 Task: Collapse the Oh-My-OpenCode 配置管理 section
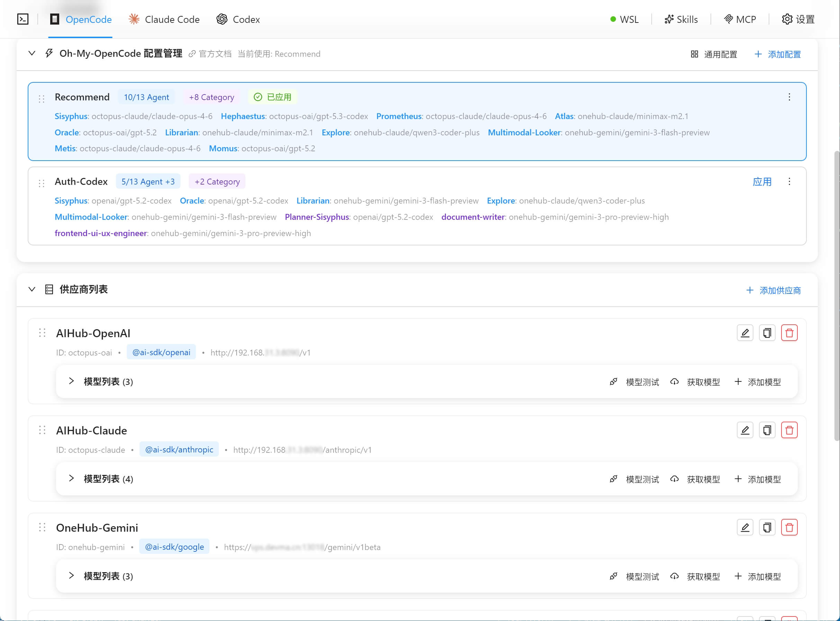coord(32,53)
